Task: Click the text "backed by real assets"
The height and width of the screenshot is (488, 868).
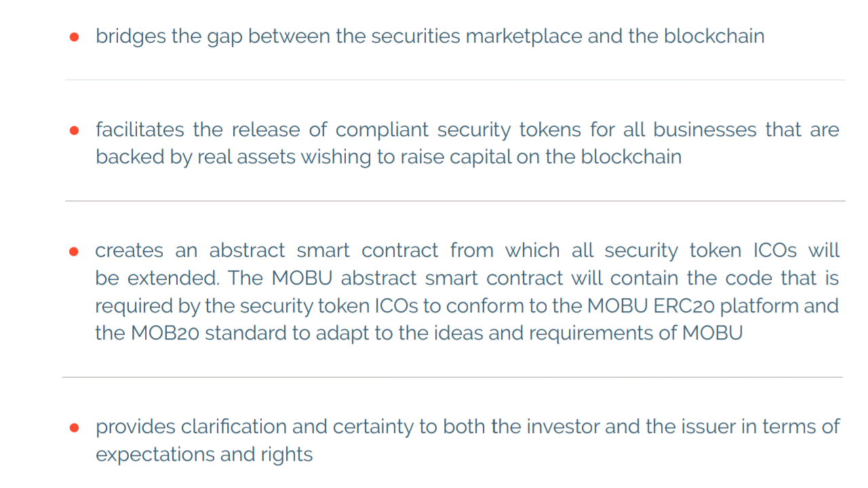Action: coord(195,157)
